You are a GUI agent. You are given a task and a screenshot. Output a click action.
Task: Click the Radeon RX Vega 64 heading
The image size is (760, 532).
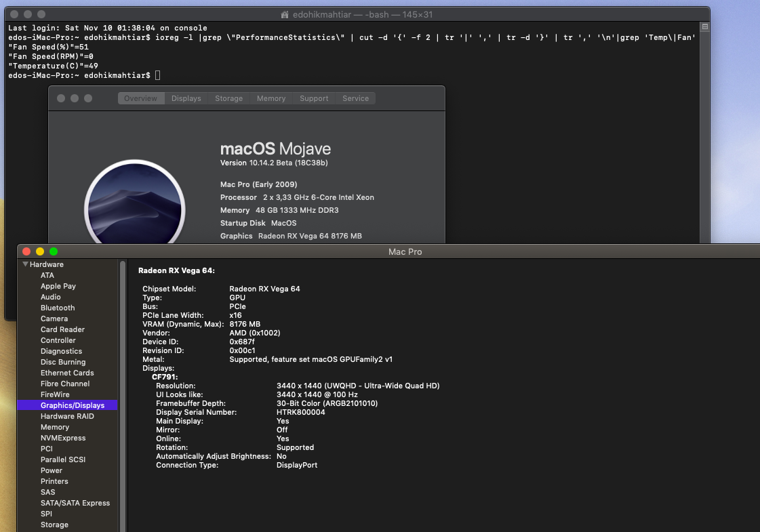176,270
